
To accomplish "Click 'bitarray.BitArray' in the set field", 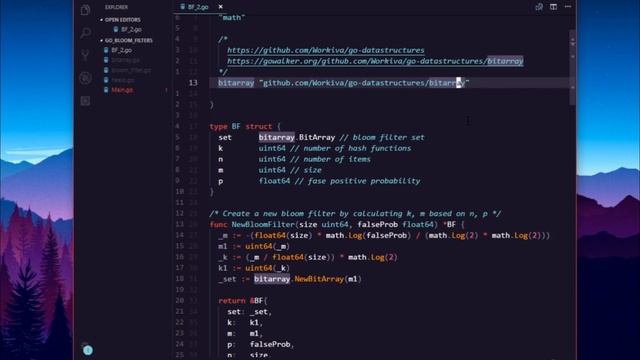I will [297, 138].
